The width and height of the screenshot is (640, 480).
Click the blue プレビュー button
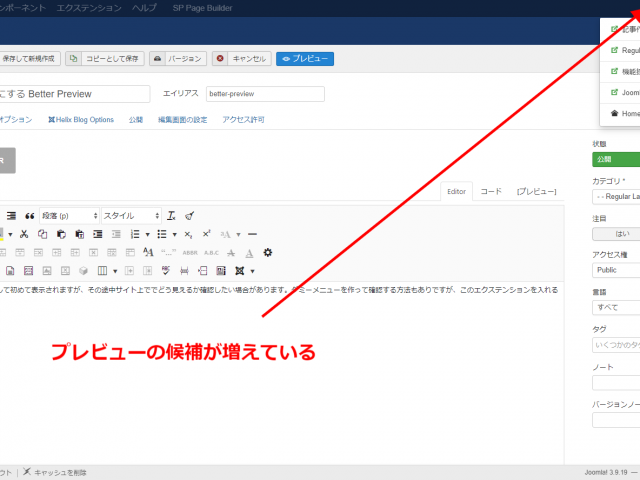[305, 59]
